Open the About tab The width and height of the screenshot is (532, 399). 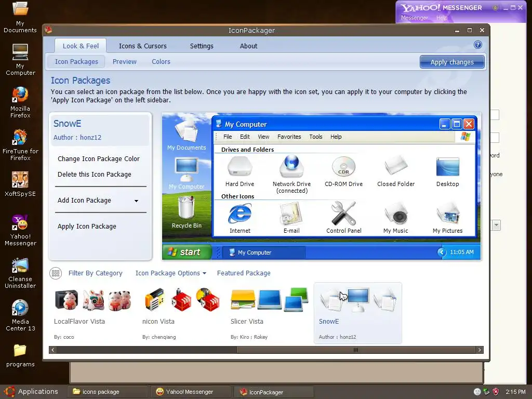(x=248, y=46)
